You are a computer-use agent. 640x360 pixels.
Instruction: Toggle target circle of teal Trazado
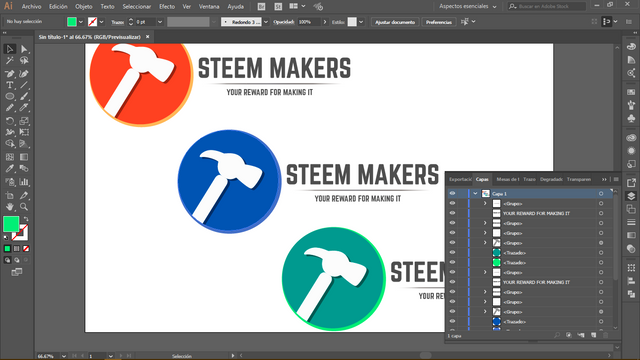[601, 253]
